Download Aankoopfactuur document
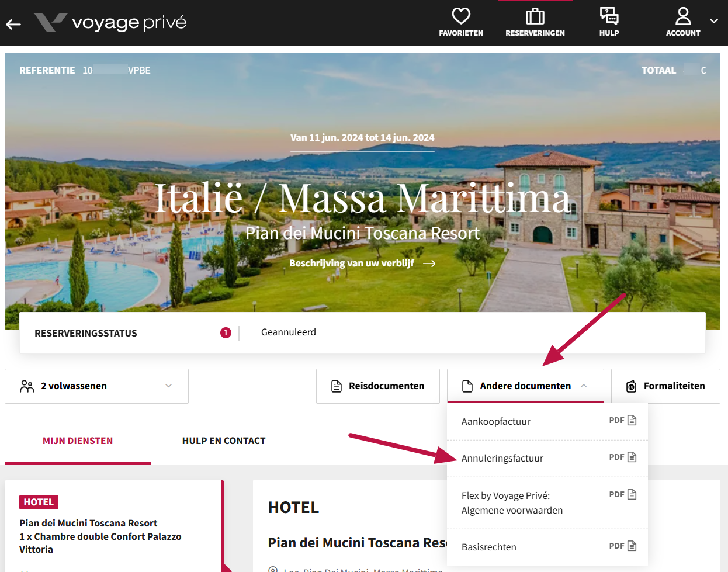 [547, 421]
